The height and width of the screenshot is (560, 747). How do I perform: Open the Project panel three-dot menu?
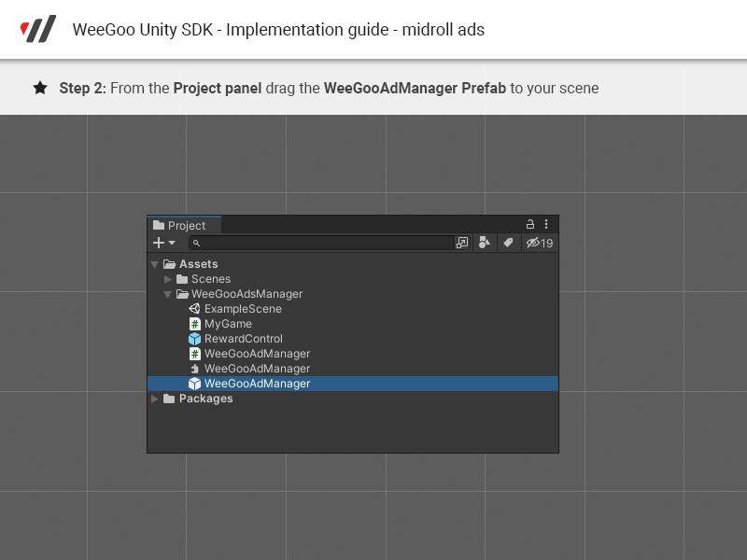546,224
